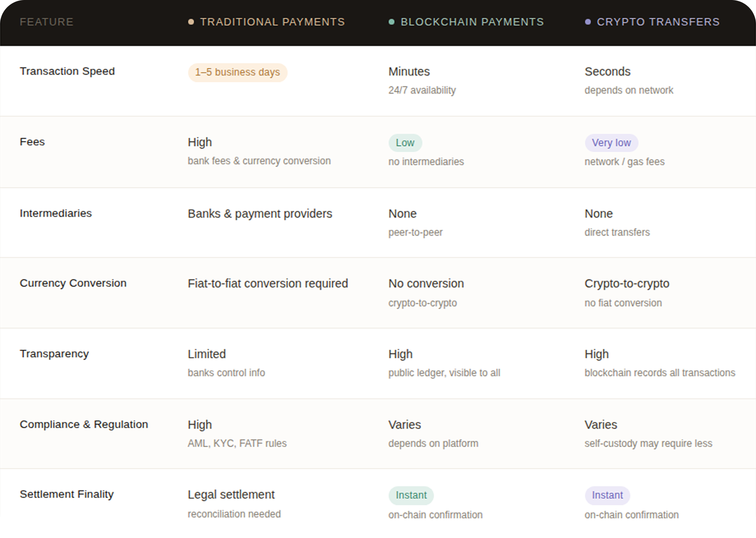756x538 pixels.
Task: Click the 'network / gas fees' note
Action: [625, 162]
